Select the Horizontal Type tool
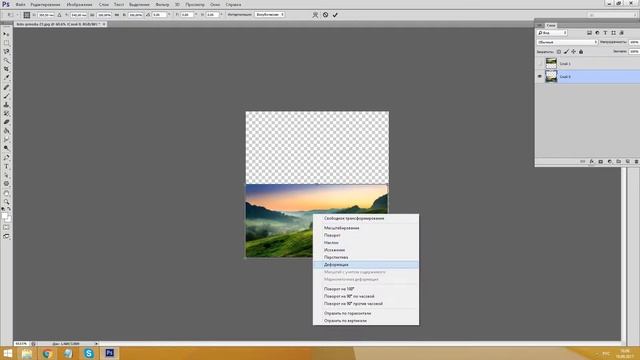640x360 pixels. click(6, 166)
